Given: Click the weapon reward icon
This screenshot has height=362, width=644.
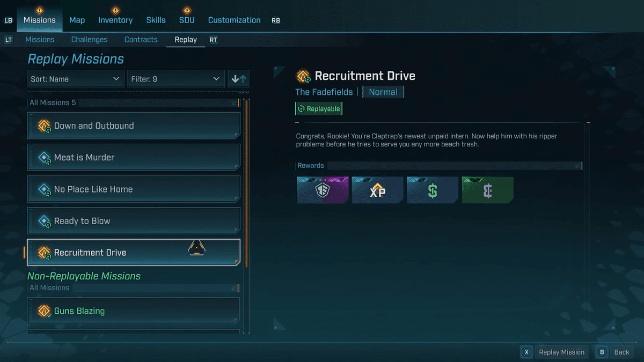Looking at the screenshot, I should (x=323, y=190).
